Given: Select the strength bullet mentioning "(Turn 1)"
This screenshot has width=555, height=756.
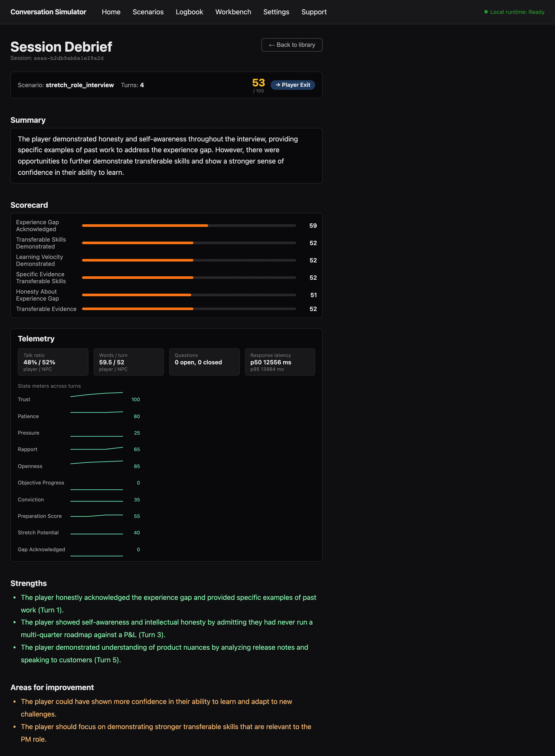Looking at the screenshot, I should coord(169,604).
